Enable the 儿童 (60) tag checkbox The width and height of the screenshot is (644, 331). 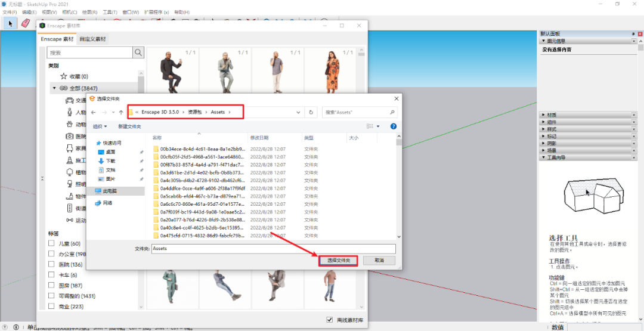[52, 243]
